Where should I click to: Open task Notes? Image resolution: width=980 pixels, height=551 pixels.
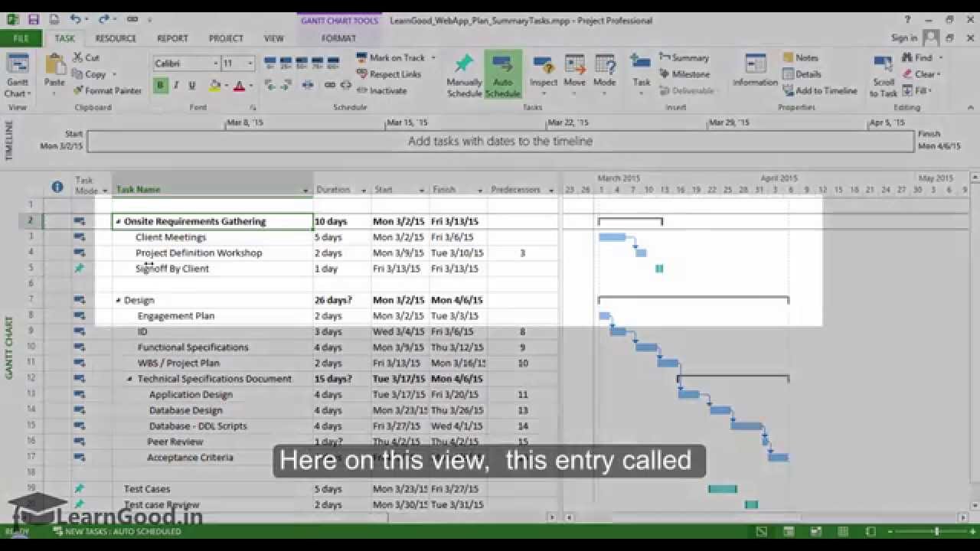click(800, 57)
